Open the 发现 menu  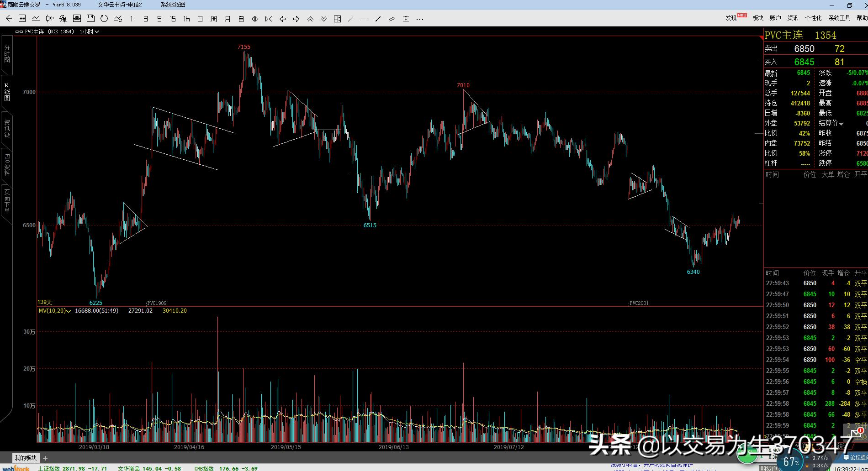point(731,18)
